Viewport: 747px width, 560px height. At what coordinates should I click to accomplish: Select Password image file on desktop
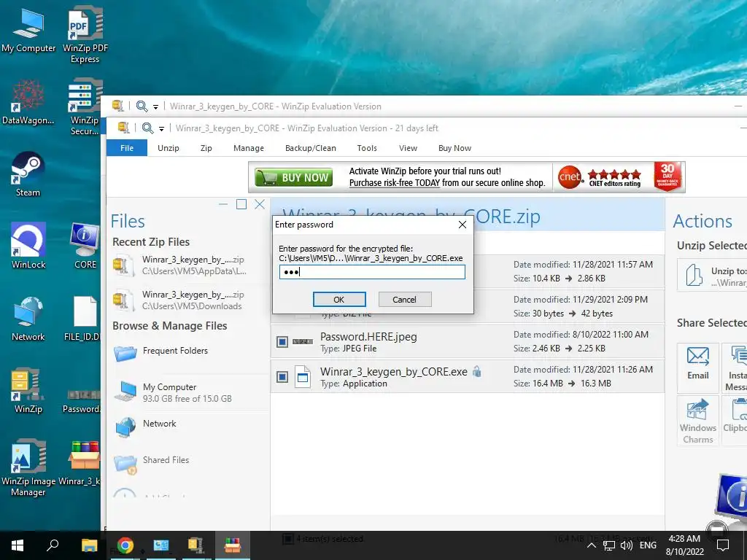click(82, 401)
